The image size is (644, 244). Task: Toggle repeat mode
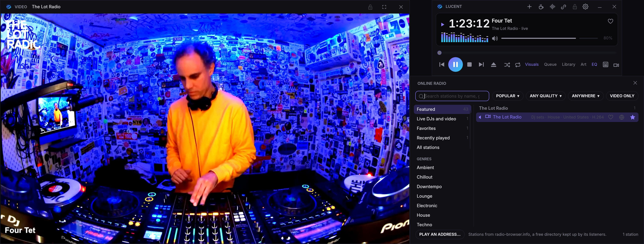tap(518, 65)
